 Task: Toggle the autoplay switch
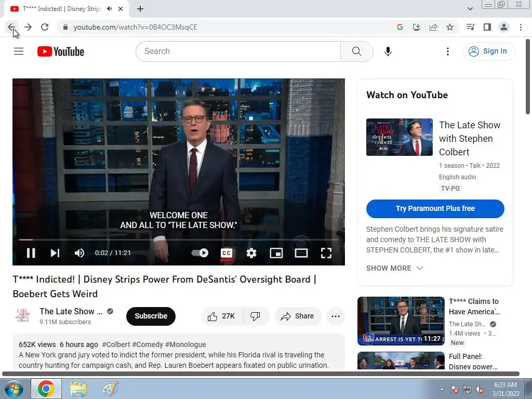pyautogui.click(x=200, y=253)
